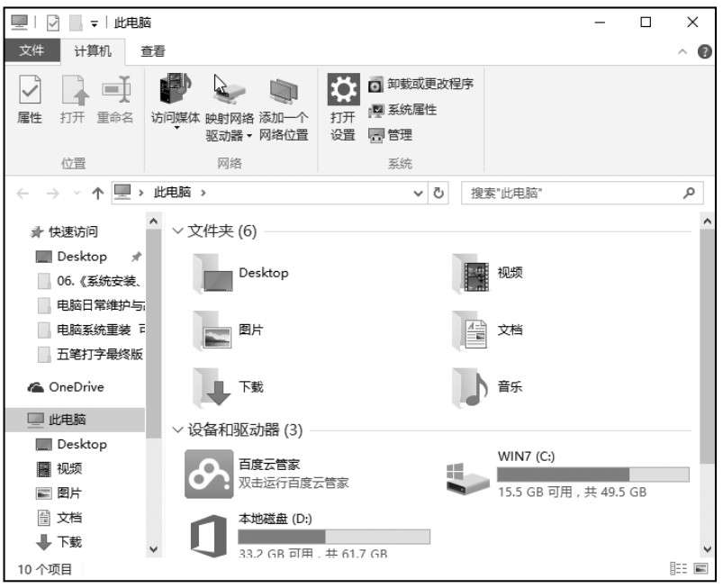Click 系统属性 in the ribbon
The height and width of the screenshot is (588, 723).
402,110
